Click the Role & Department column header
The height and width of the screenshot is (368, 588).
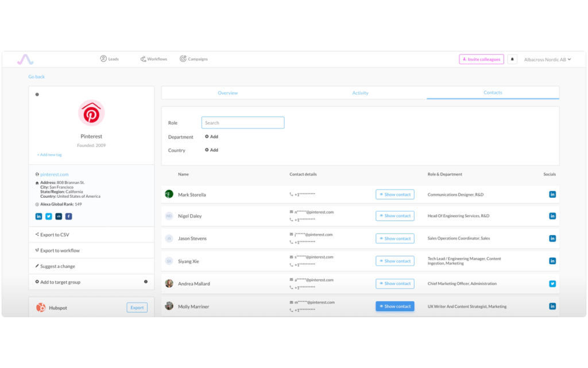click(445, 174)
